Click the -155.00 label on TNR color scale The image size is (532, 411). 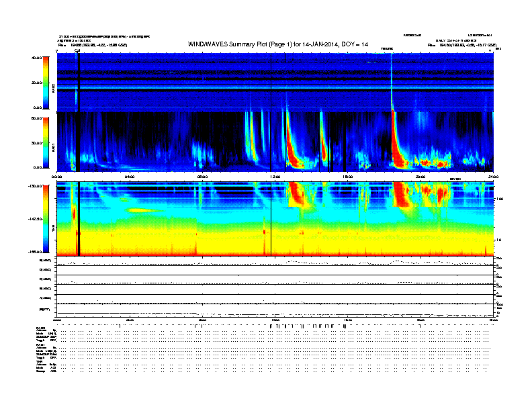point(36,252)
